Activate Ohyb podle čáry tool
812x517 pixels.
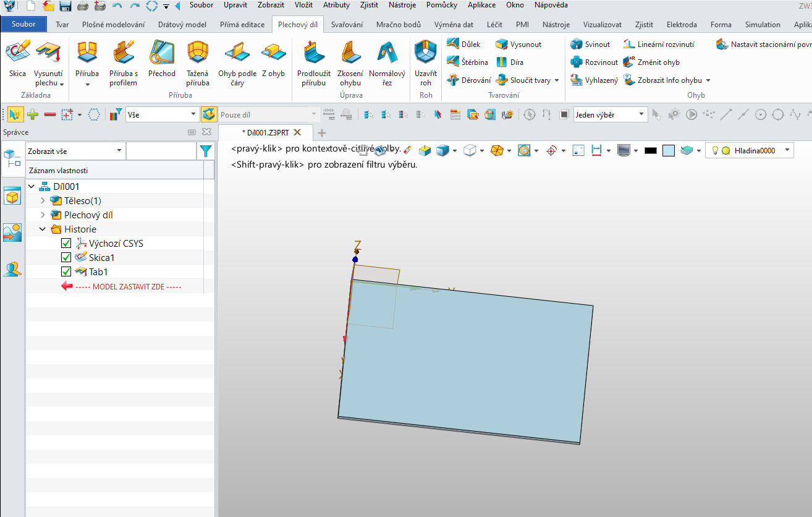(x=237, y=62)
